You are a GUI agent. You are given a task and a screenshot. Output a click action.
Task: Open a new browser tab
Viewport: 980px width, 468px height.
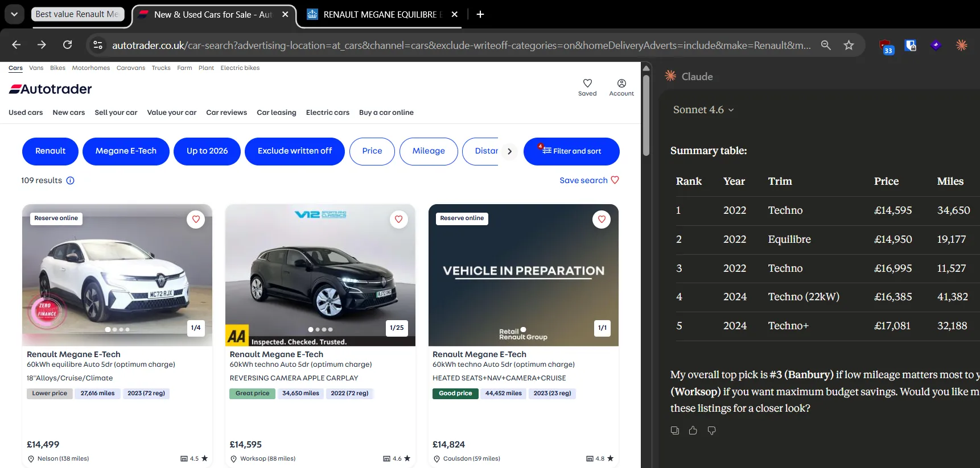tap(480, 14)
